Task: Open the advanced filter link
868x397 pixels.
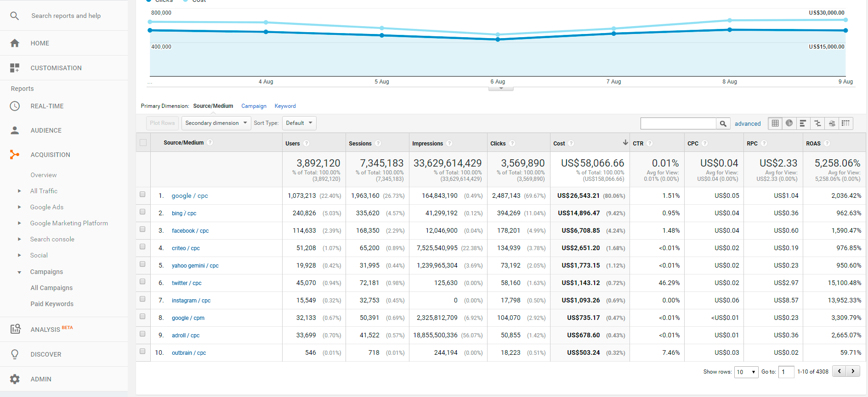Action: (748, 123)
